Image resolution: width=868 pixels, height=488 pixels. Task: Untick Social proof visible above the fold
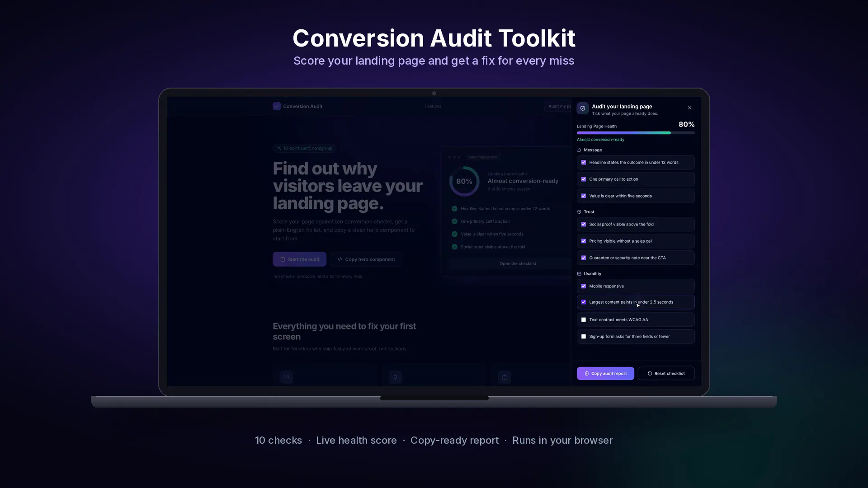(584, 225)
